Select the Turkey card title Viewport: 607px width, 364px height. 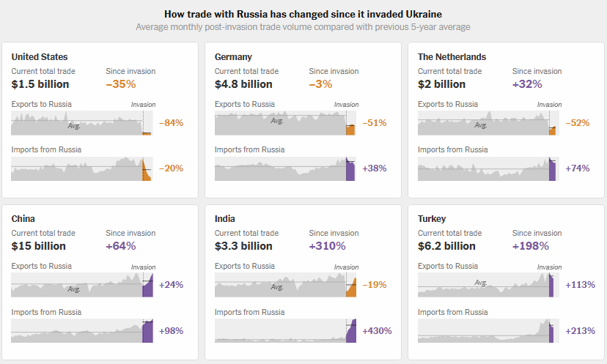(432, 218)
